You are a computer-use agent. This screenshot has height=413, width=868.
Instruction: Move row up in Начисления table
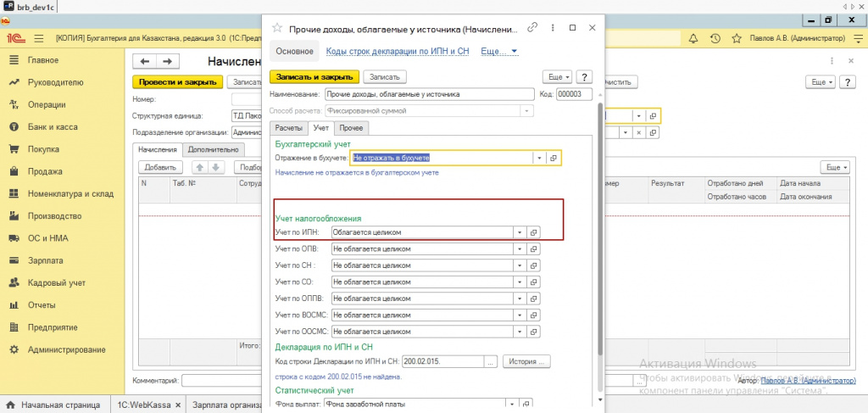tap(200, 167)
